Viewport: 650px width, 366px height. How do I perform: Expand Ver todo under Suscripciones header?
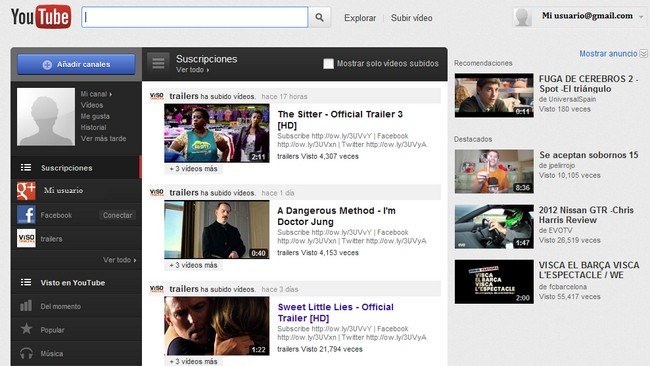point(192,70)
